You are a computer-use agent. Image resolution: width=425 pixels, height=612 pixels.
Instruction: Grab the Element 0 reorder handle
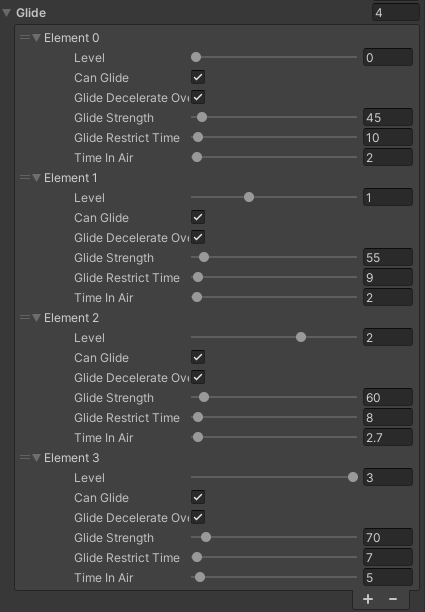pyautogui.click(x=25, y=37)
